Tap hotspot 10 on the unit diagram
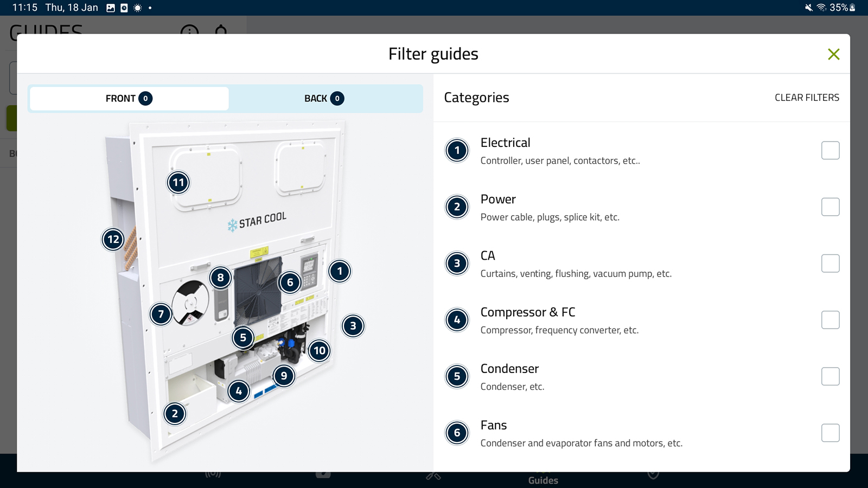Screen dimensions: 868x488 (320, 350)
